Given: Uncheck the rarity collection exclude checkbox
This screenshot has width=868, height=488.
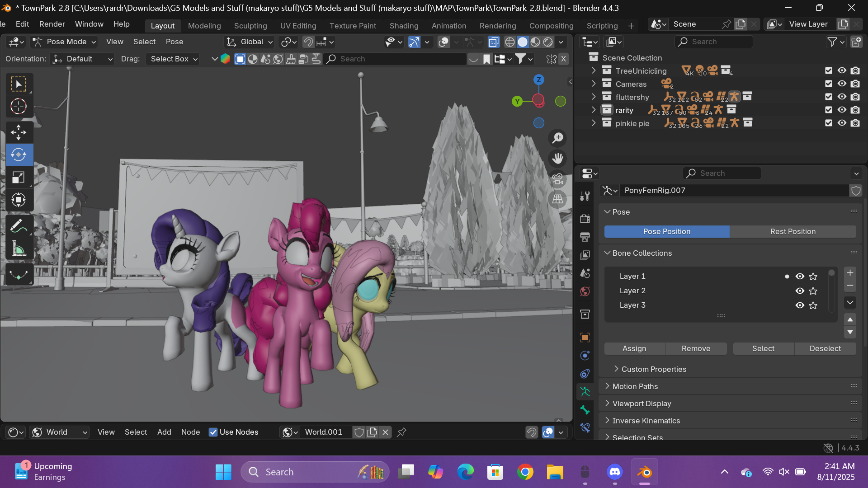Looking at the screenshot, I should 829,110.
